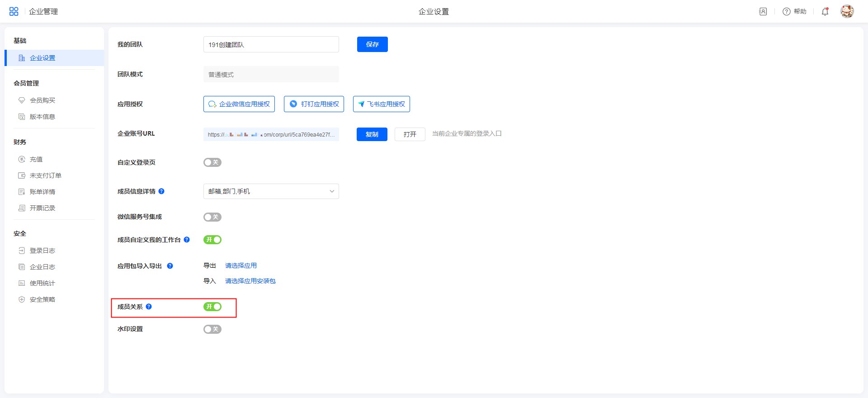
Task: Click help icon next to 成员自定义我的工作台
Action: click(x=187, y=240)
